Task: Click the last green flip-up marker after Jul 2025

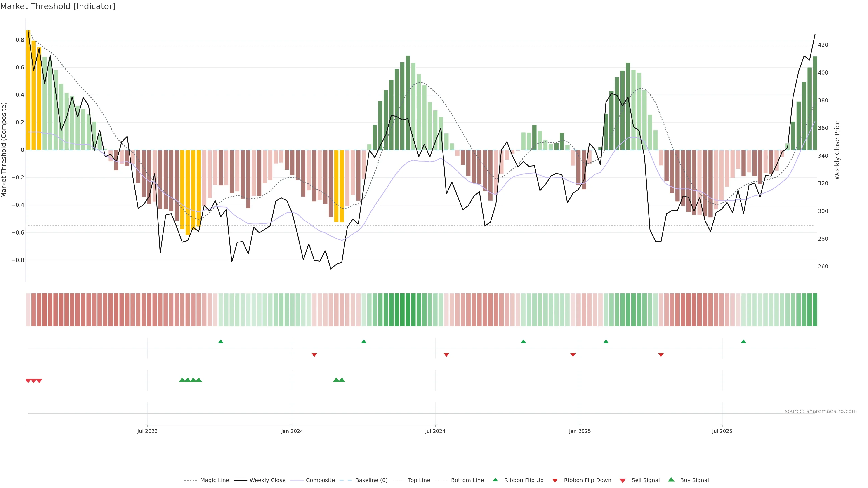Action: click(743, 342)
